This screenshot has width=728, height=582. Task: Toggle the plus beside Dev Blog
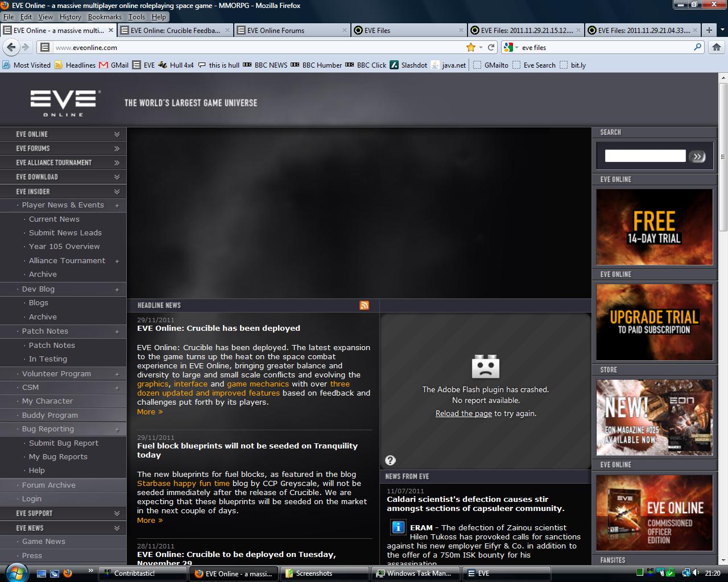click(117, 289)
